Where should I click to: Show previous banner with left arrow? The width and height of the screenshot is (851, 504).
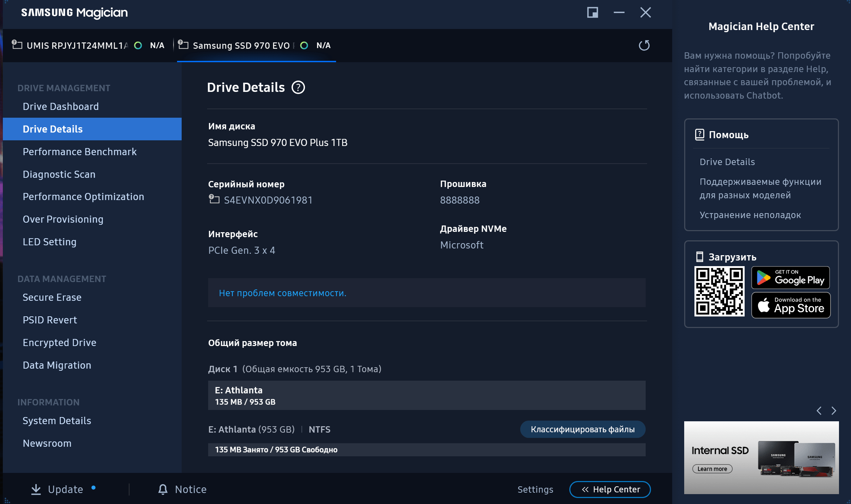tap(819, 411)
